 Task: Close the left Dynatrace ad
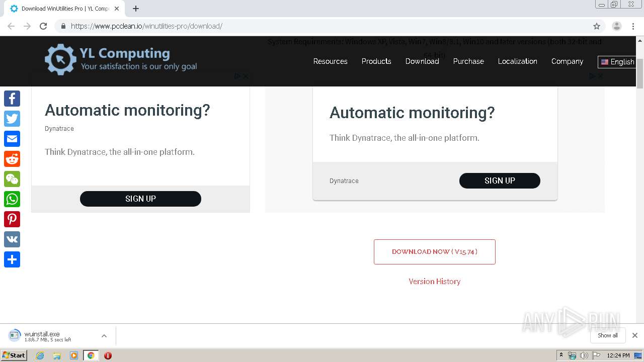(246, 76)
